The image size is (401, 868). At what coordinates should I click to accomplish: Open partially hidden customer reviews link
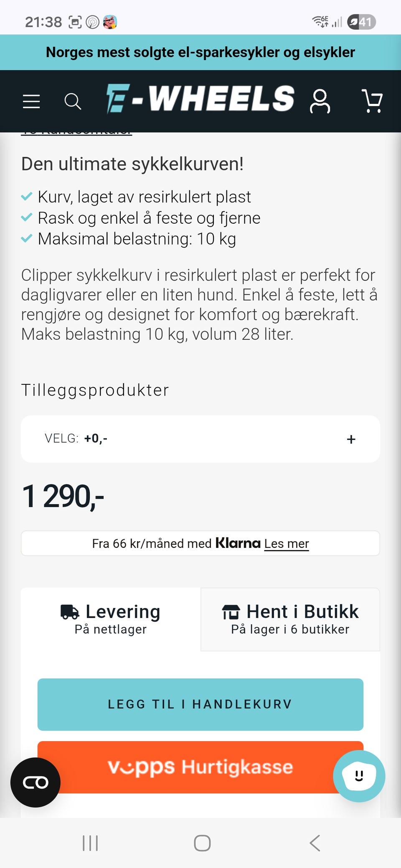pyautogui.click(x=76, y=133)
